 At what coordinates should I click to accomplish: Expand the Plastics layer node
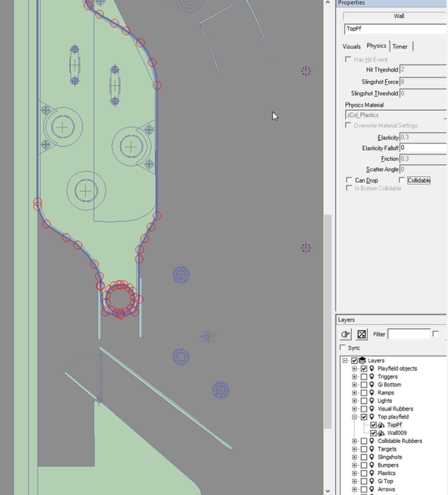click(354, 473)
